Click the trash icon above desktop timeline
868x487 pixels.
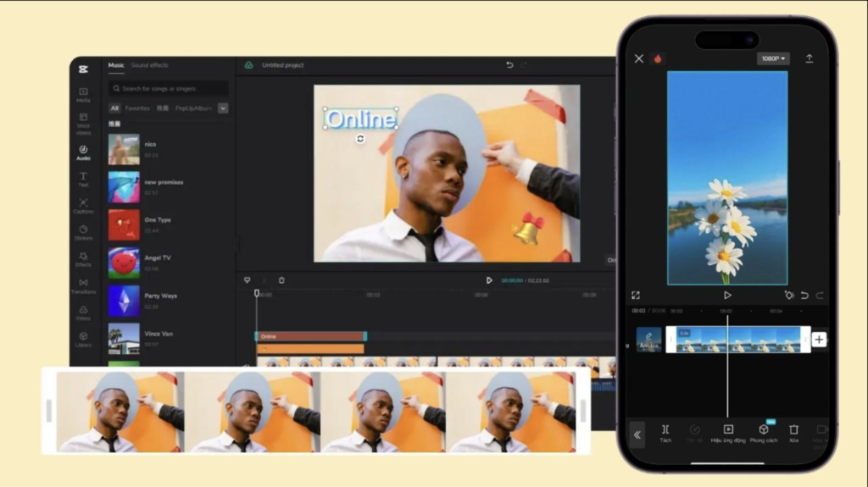coord(281,280)
